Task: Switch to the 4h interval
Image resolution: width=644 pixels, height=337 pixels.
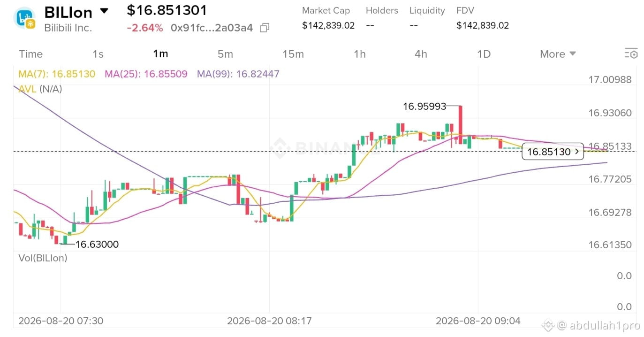Action: [421, 54]
